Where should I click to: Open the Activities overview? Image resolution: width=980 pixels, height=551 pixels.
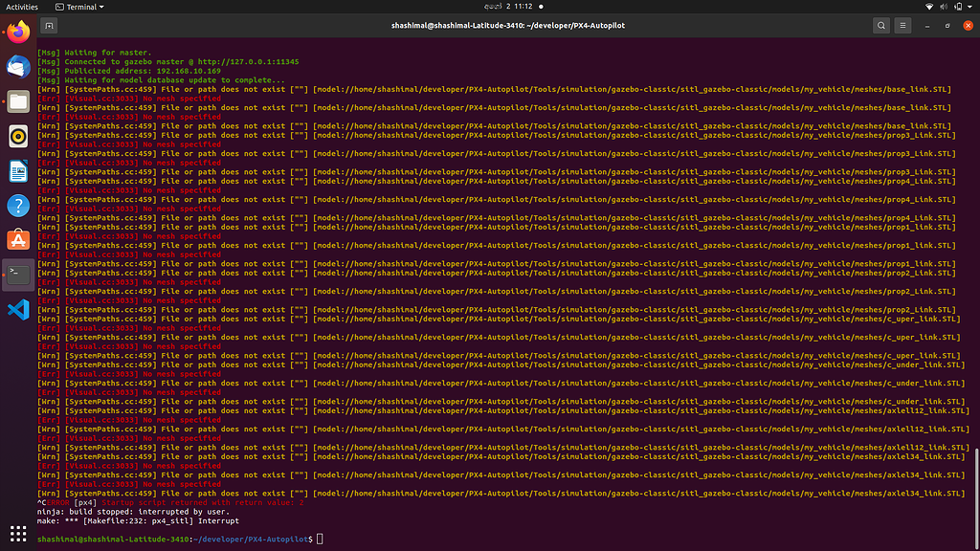(22, 7)
